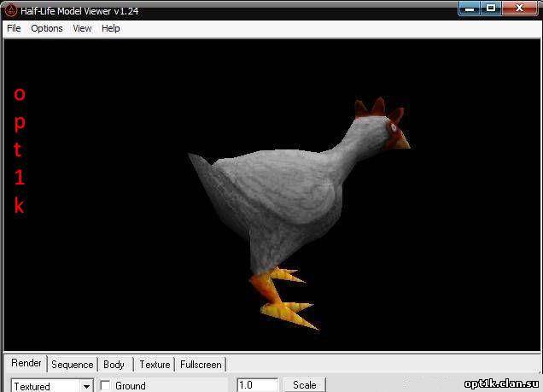Enable the Ground checkbox
The height and width of the screenshot is (392, 543).
(x=105, y=385)
